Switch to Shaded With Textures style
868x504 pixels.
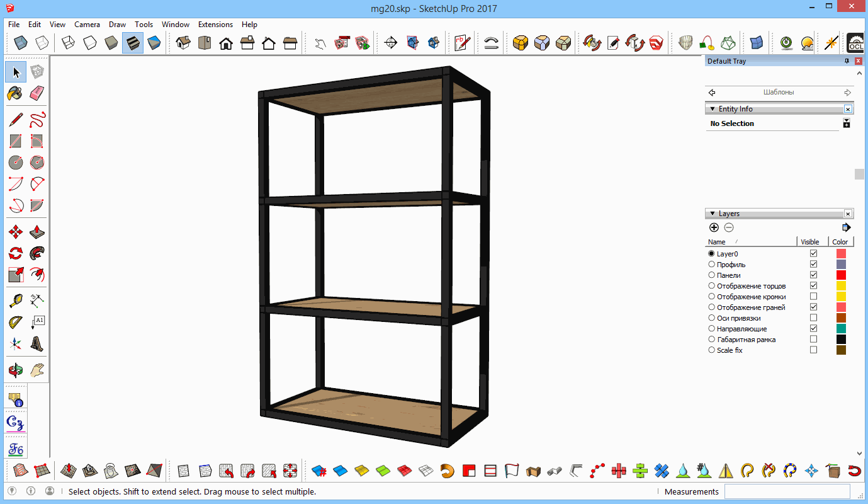(133, 43)
